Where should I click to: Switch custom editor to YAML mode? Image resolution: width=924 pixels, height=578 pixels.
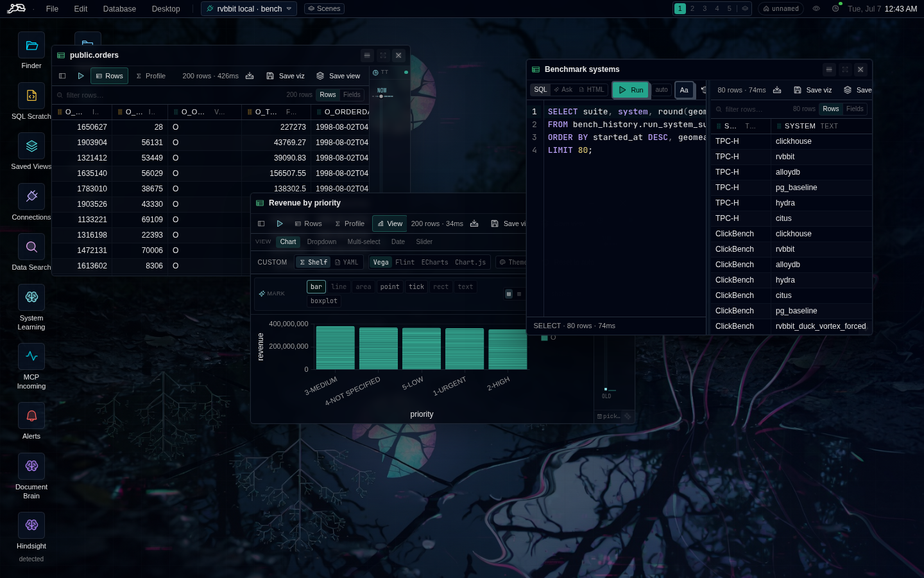click(x=346, y=262)
